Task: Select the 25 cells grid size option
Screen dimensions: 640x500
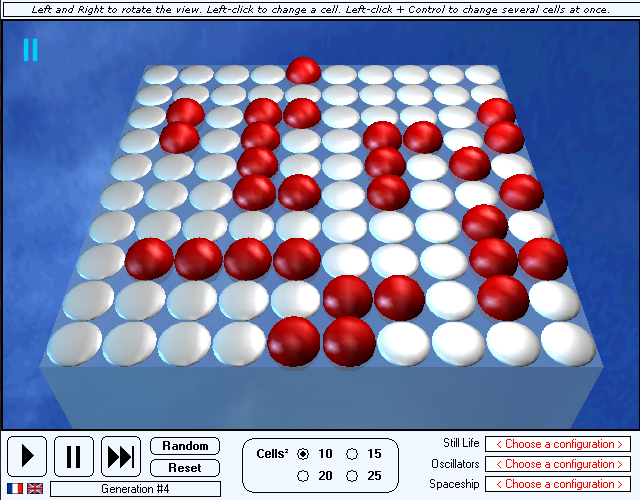Action: 352,476
